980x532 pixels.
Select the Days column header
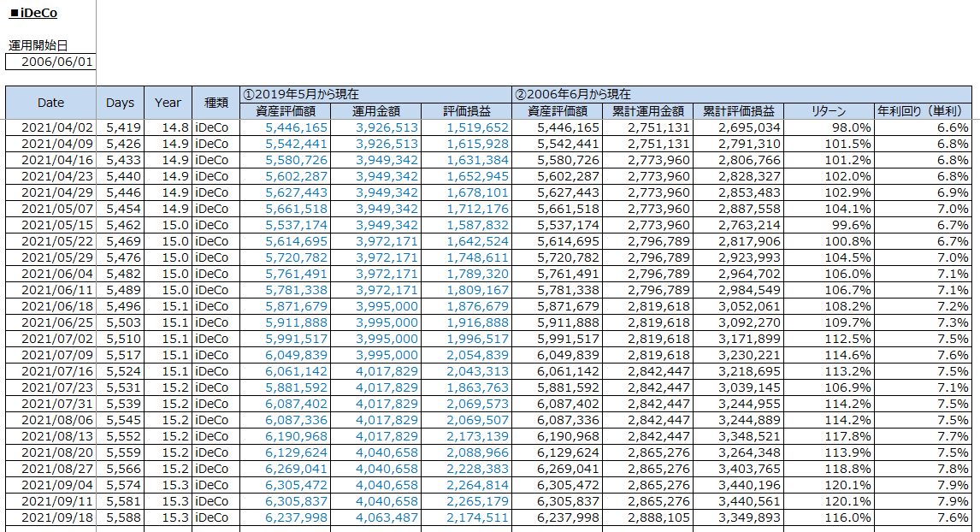[x=120, y=103]
